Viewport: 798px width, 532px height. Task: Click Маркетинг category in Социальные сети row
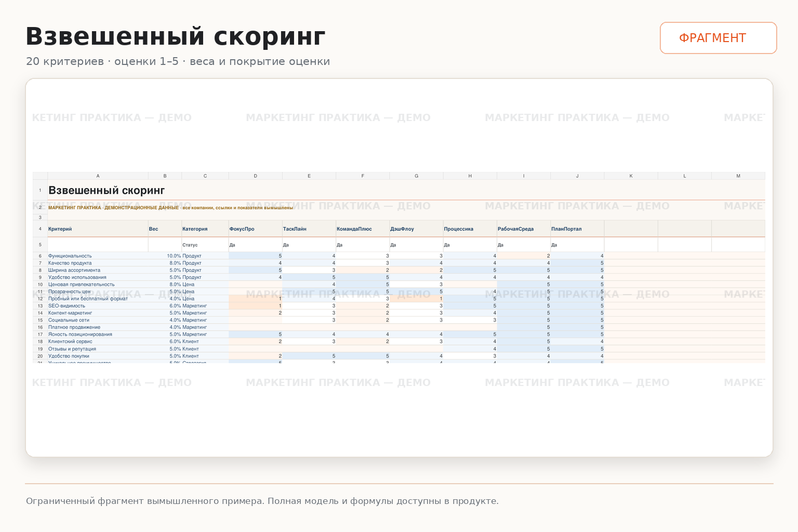[205, 320]
